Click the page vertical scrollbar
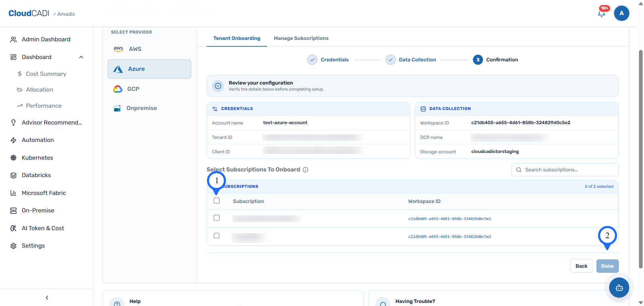Image resolution: width=644 pixels, height=306 pixels. point(641,159)
